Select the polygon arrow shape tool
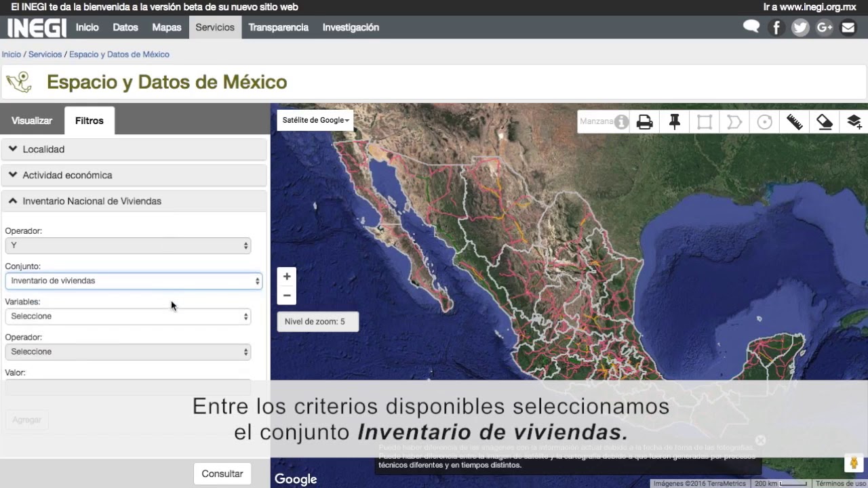The height and width of the screenshot is (488, 868). (x=734, y=122)
